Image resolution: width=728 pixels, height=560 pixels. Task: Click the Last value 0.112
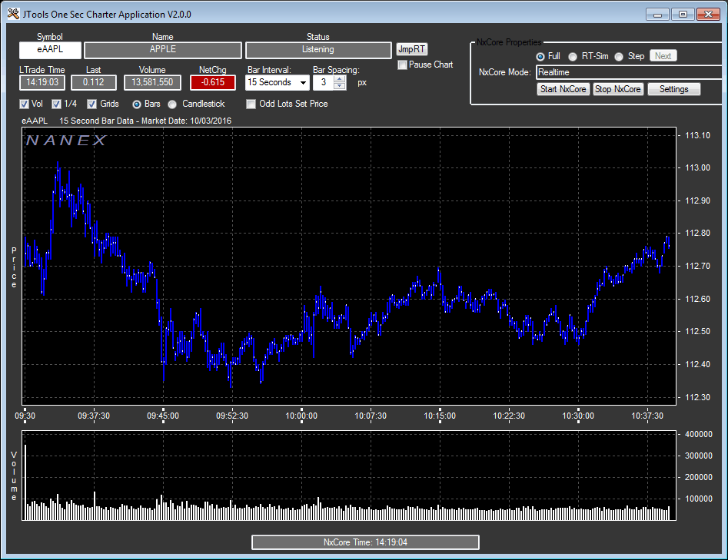click(x=93, y=83)
